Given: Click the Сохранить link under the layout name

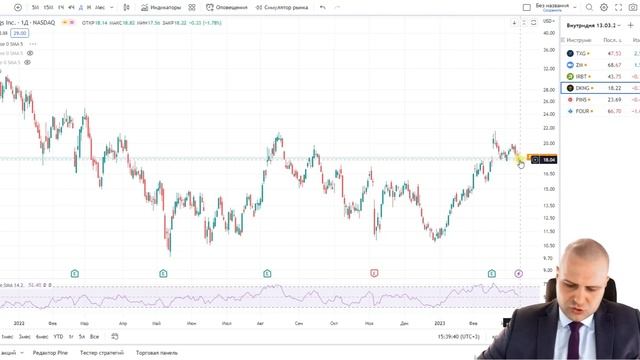Looking at the screenshot, I should pyautogui.click(x=552, y=10).
